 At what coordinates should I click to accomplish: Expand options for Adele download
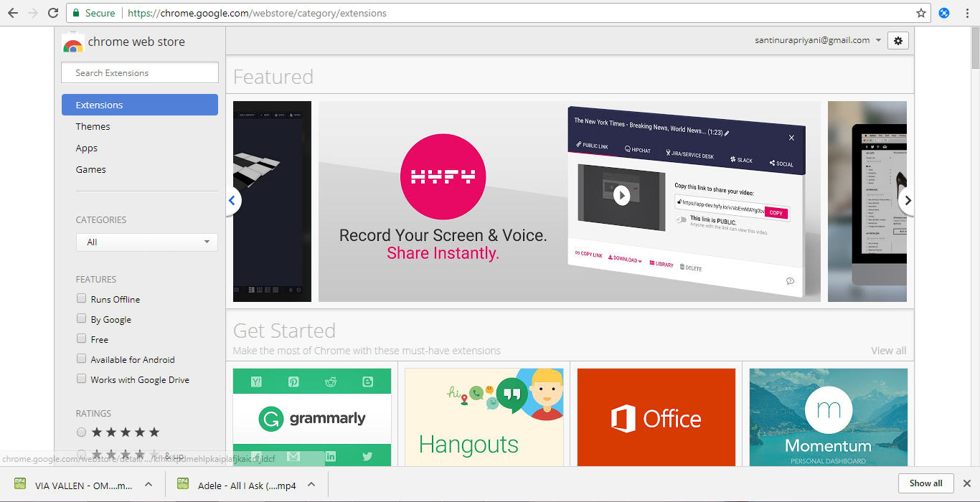311,484
